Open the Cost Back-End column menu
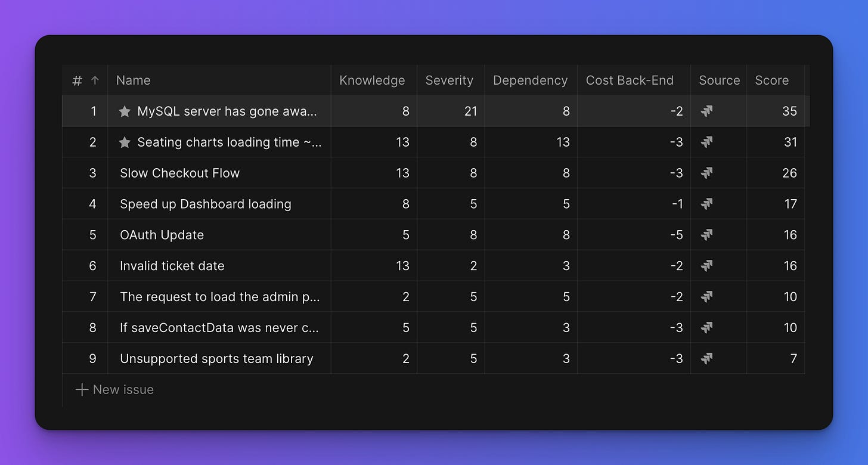This screenshot has width=868, height=465. (x=630, y=80)
